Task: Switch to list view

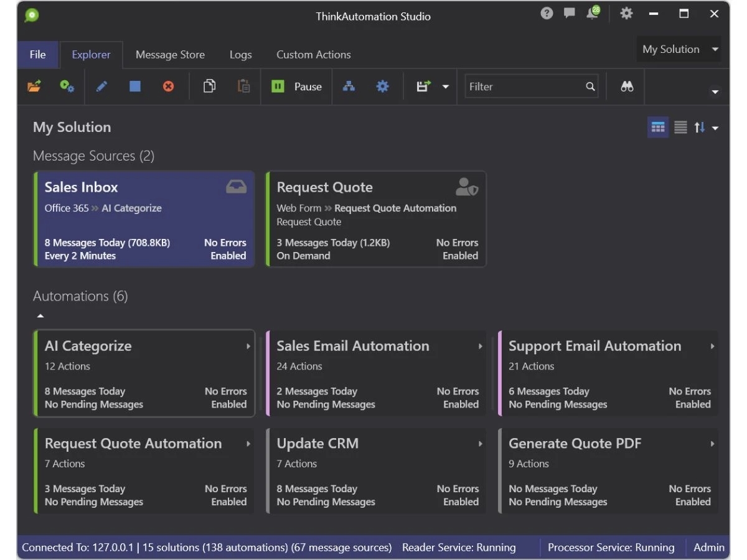Action: [x=681, y=128]
